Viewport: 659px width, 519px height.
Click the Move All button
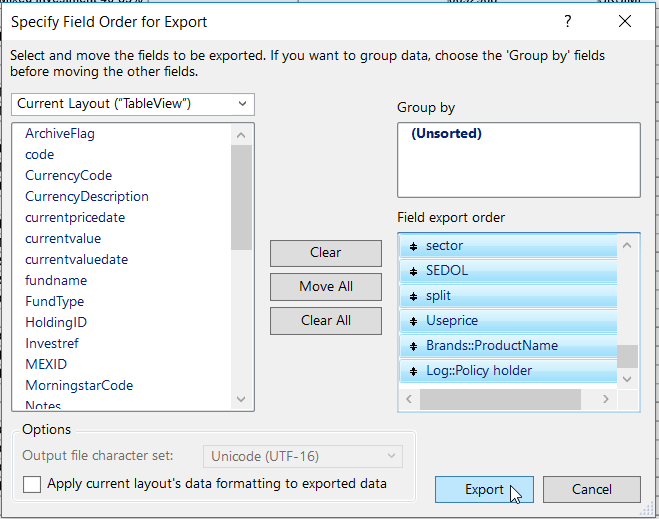(326, 287)
